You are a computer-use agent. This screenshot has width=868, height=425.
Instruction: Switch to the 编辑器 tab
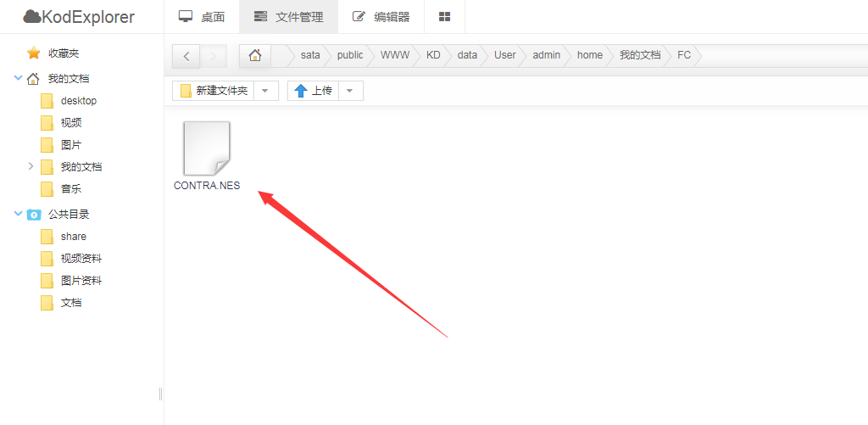pyautogui.click(x=381, y=17)
